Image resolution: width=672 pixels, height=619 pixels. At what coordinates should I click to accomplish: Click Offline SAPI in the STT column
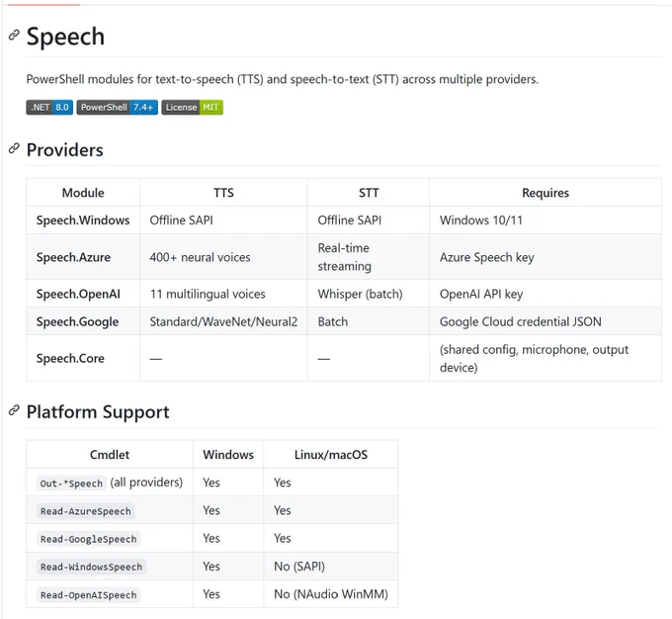pyautogui.click(x=369, y=221)
